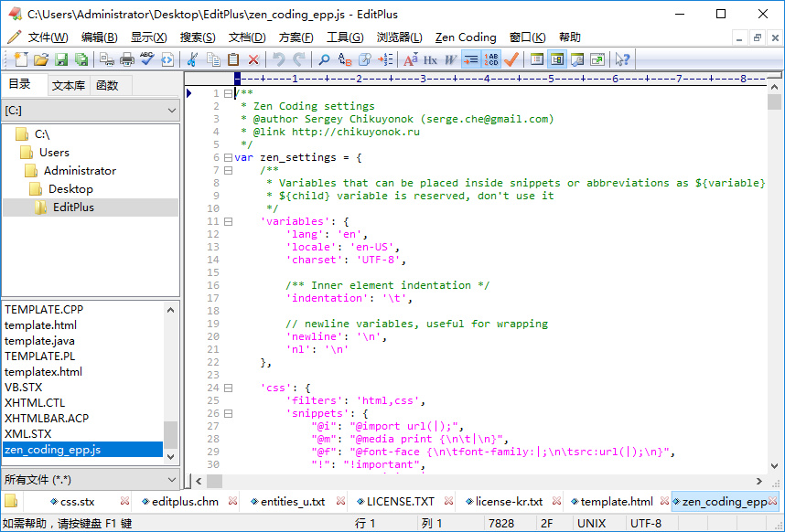Select XHTMLBAR.ACP in the file list

click(x=47, y=419)
